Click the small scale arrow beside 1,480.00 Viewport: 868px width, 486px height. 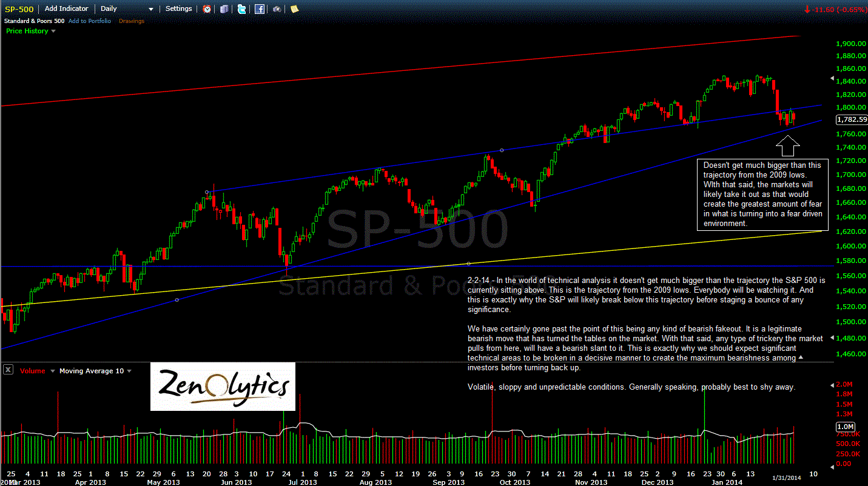(x=832, y=337)
